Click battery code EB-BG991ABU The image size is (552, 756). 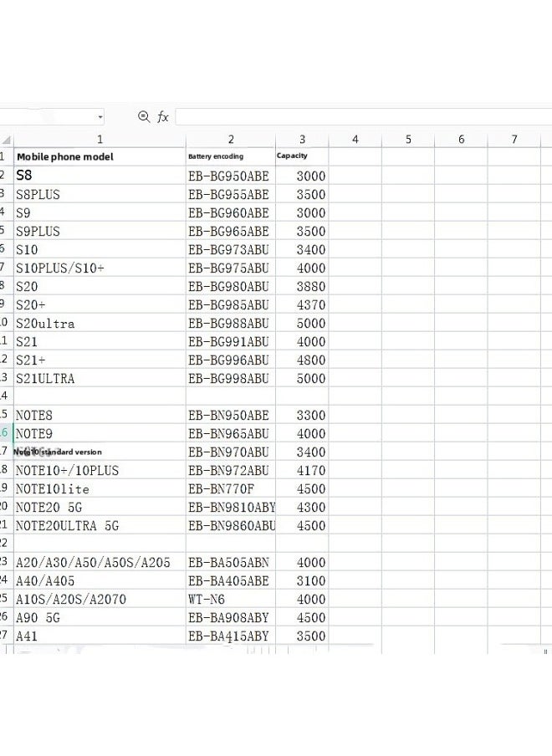point(231,341)
